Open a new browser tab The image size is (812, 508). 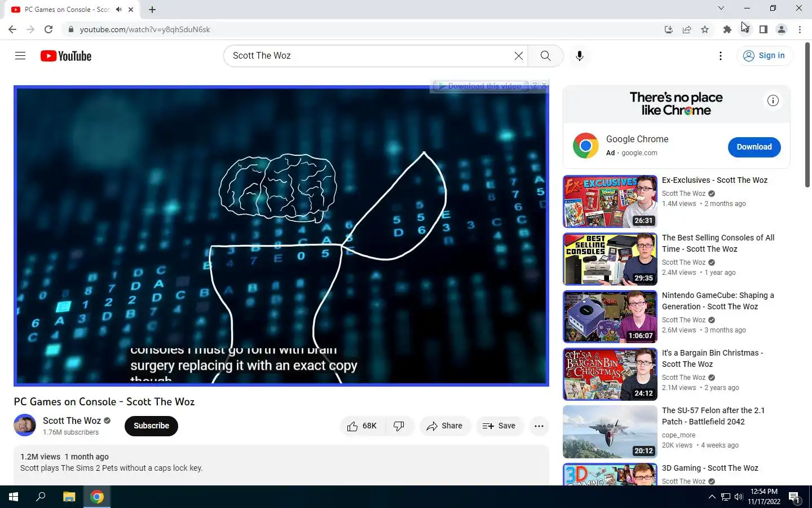[x=152, y=10]
